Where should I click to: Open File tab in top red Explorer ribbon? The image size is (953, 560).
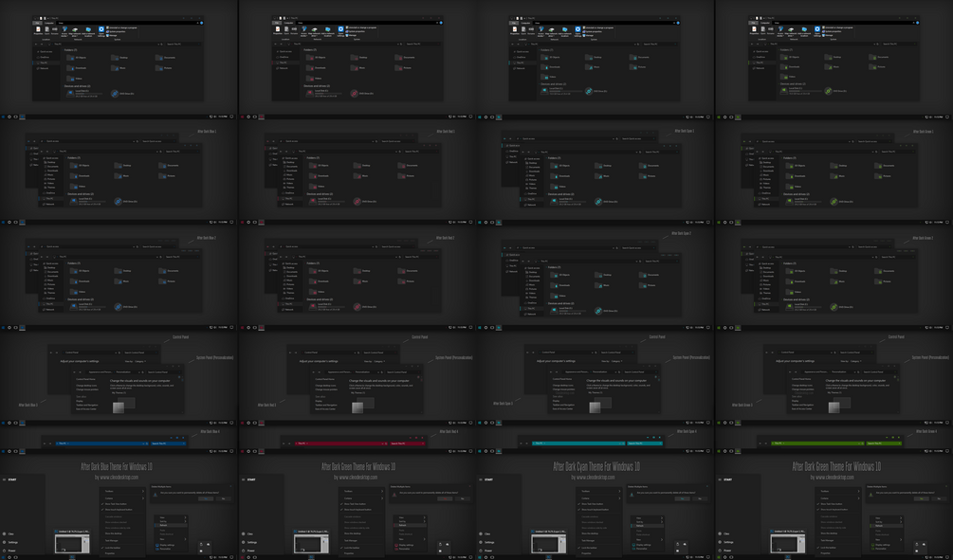coord(277,23)
